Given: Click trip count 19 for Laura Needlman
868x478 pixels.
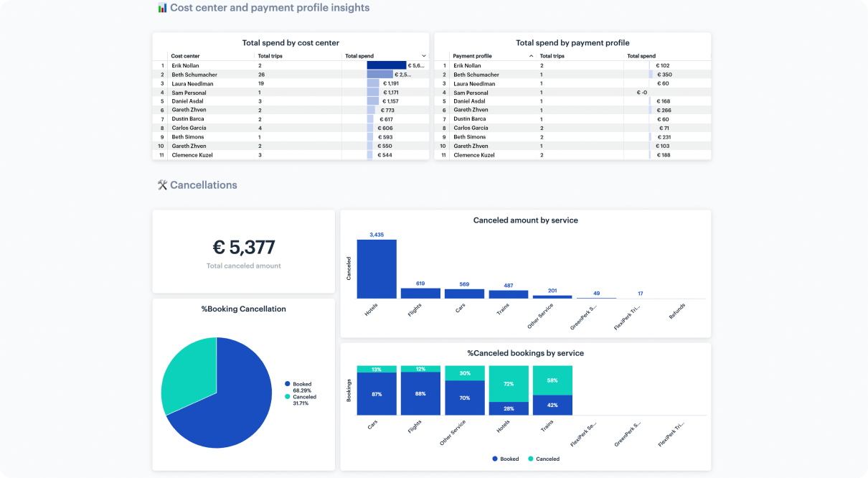Looking at the screenshot, I should coord(261,83).
